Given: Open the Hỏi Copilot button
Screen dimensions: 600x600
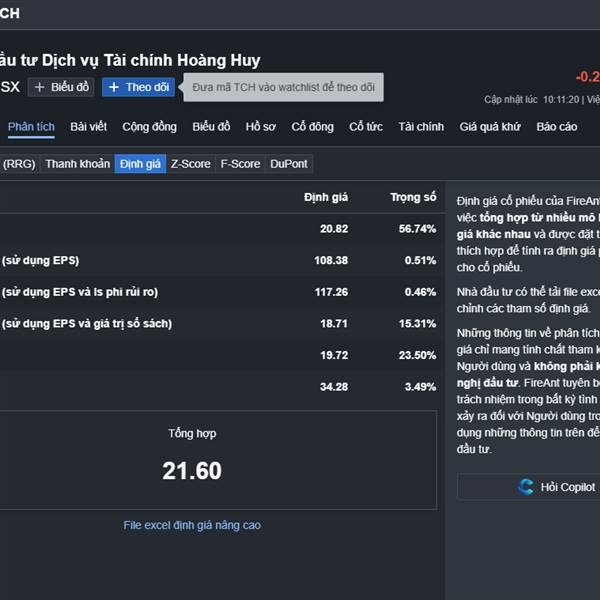Looking at the screenshot, I should [x=529, y=487].
